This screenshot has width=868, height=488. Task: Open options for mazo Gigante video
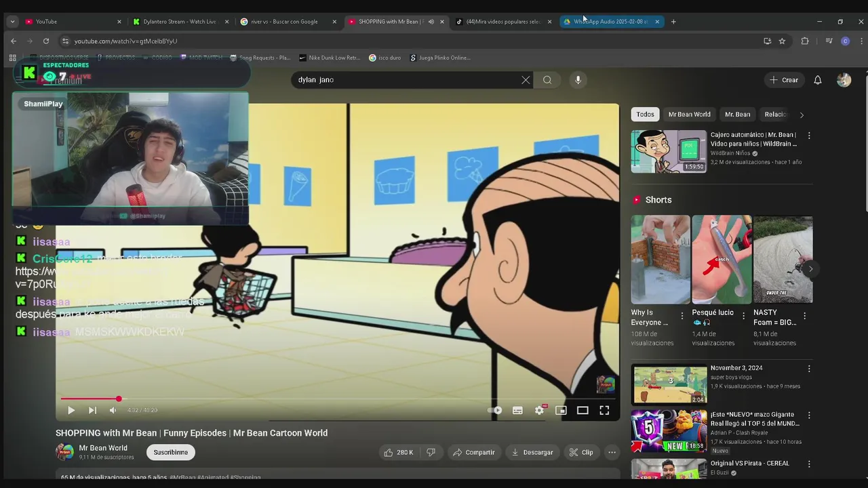pyautogui.click(x=808, y=415)
